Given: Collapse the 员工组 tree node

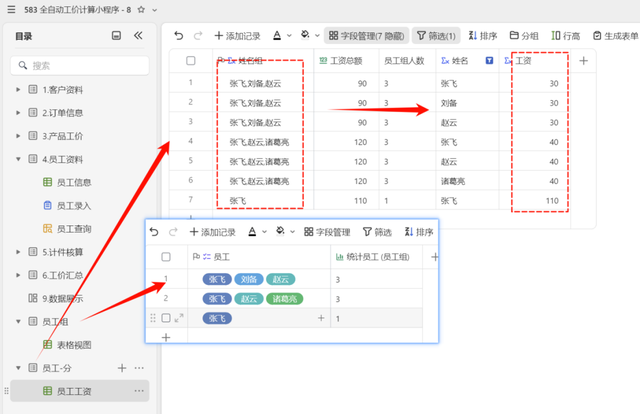Looking at the screenshot, I should coord(18,322).
